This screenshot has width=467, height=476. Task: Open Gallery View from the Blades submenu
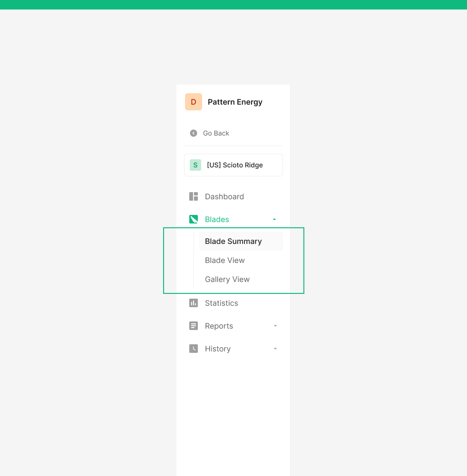click(227, 279)
